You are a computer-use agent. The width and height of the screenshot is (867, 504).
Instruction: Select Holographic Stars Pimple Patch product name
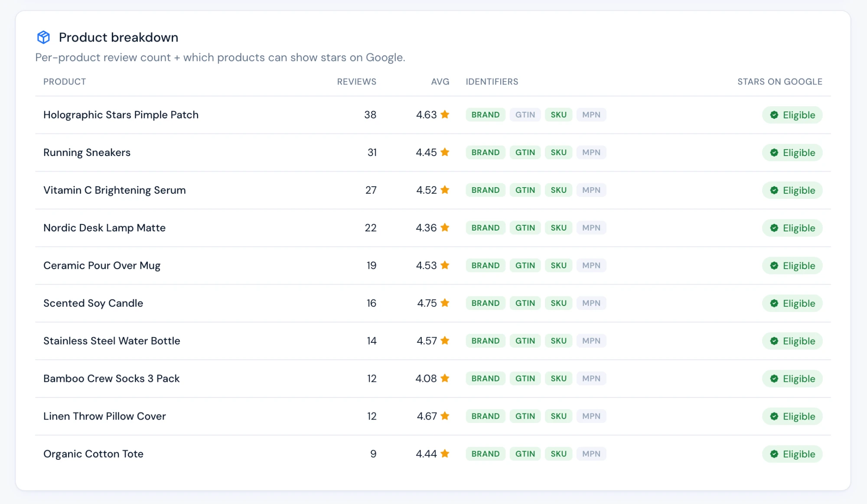[x=121, y=115]
